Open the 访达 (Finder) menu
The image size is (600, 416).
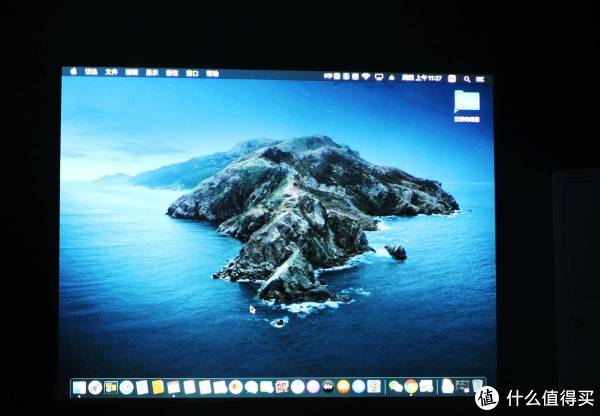point(91,72)
